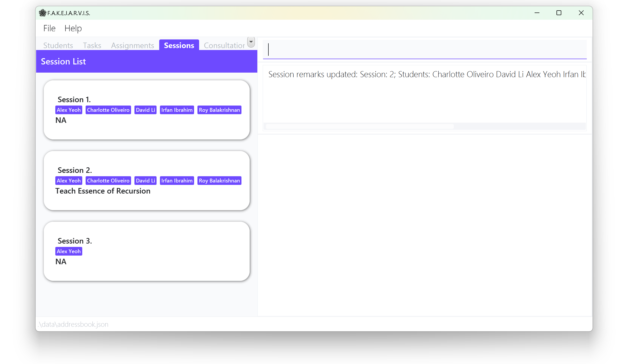Open the Help menu
The height and width of the screenshot is (364, 632).
[73, 28]
